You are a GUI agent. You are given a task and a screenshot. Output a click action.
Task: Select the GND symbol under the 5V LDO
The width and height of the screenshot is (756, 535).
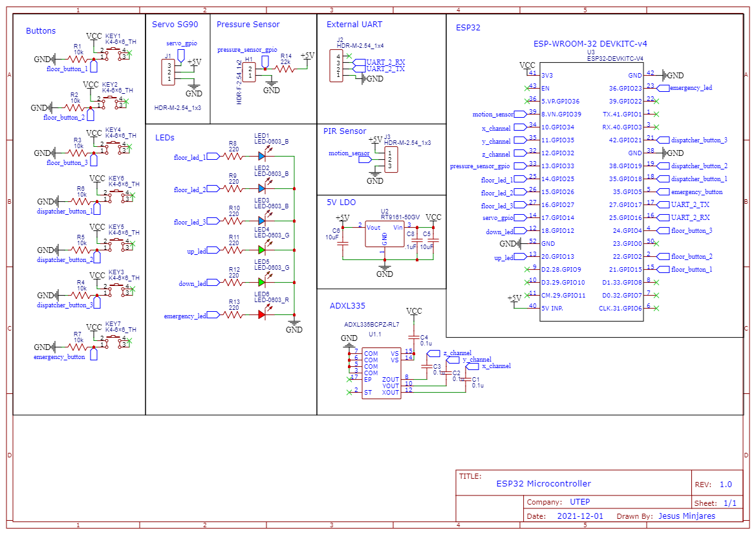(x=384, y=270)
